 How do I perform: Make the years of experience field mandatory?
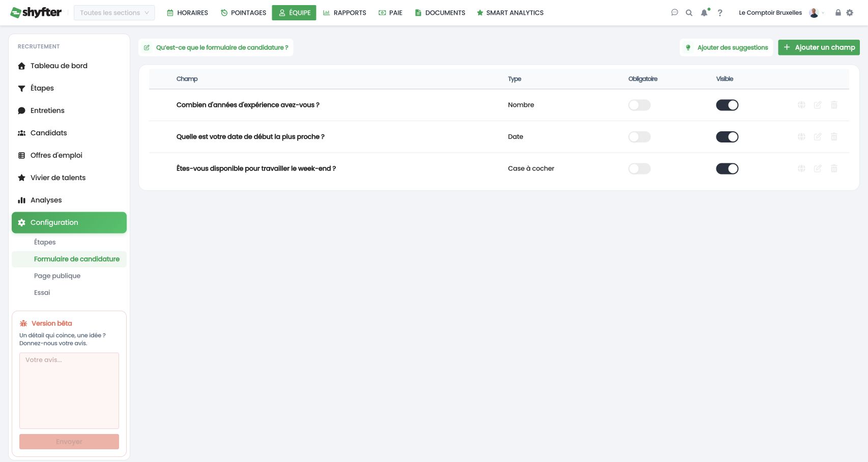click(640, 105)
